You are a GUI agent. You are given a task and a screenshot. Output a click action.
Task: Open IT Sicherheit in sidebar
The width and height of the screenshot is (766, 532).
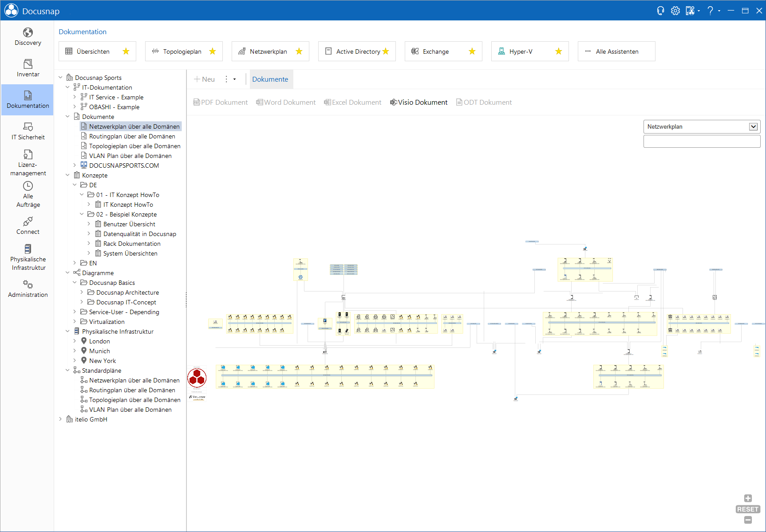coord(28,131)
